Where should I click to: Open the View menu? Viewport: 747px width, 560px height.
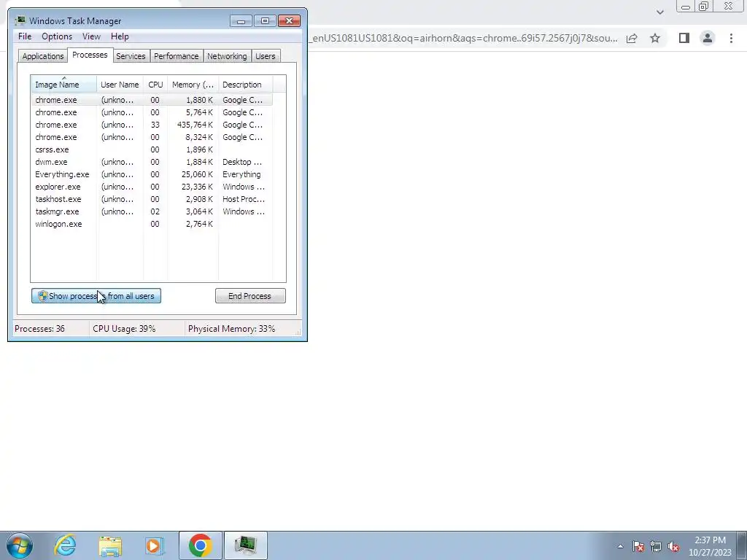tap(91, 36)
